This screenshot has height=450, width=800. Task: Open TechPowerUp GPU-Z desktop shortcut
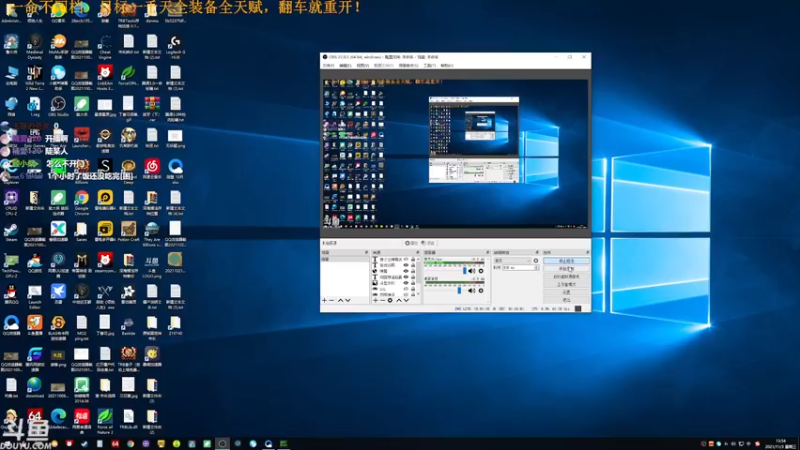pos(11,265)
